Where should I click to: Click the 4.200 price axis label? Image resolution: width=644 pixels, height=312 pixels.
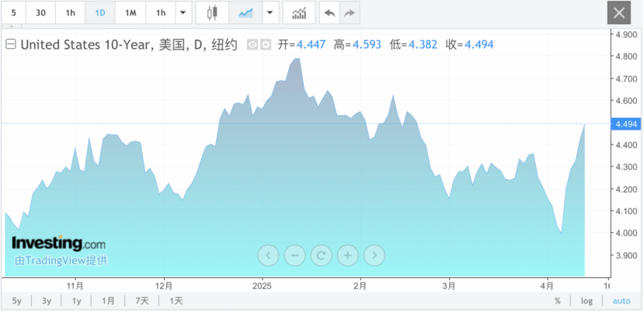(626, 189)
